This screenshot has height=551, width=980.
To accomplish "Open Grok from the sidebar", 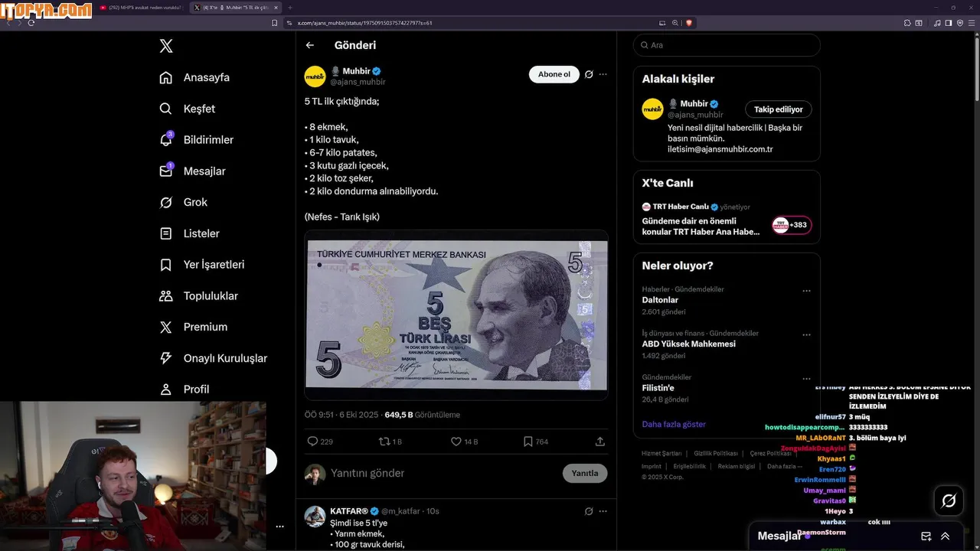I will (x=183, y=202).
